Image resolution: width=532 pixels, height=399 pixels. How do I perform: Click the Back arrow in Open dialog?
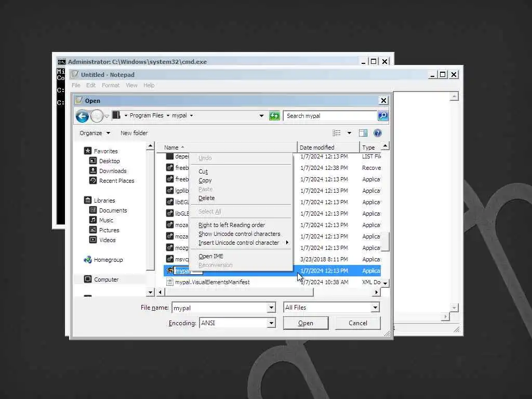pyautogui.click(x=82, y=116)
